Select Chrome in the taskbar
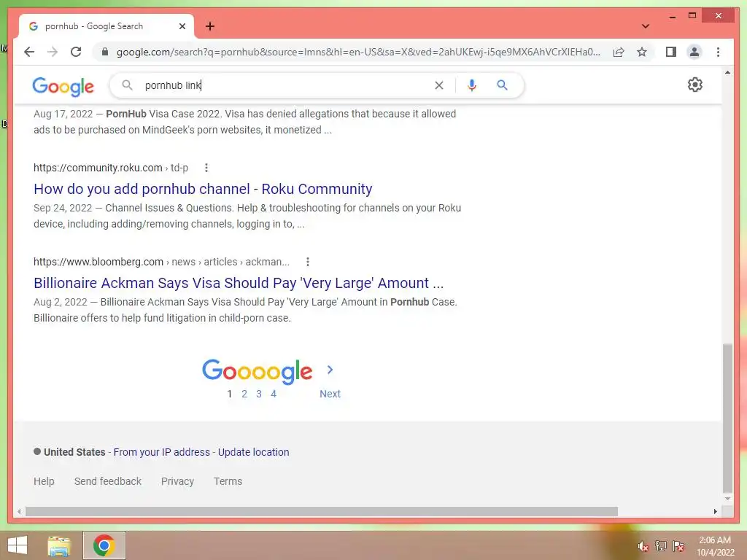 point(104,545)
